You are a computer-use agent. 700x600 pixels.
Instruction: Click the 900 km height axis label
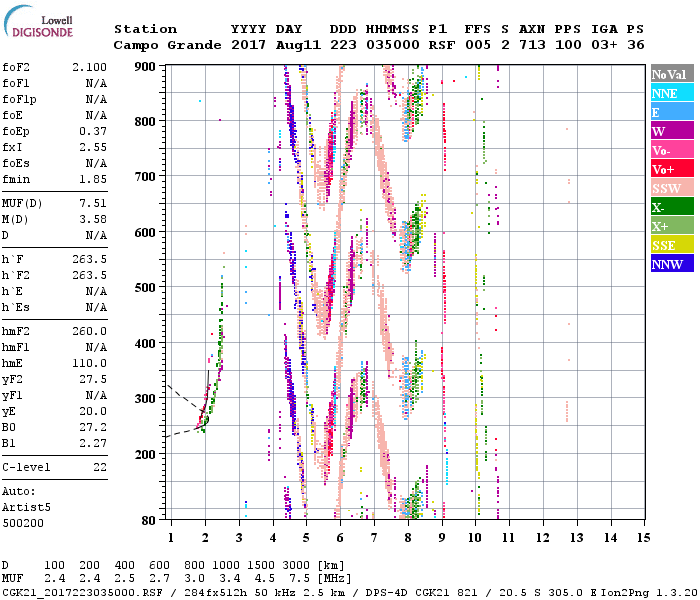145,67
